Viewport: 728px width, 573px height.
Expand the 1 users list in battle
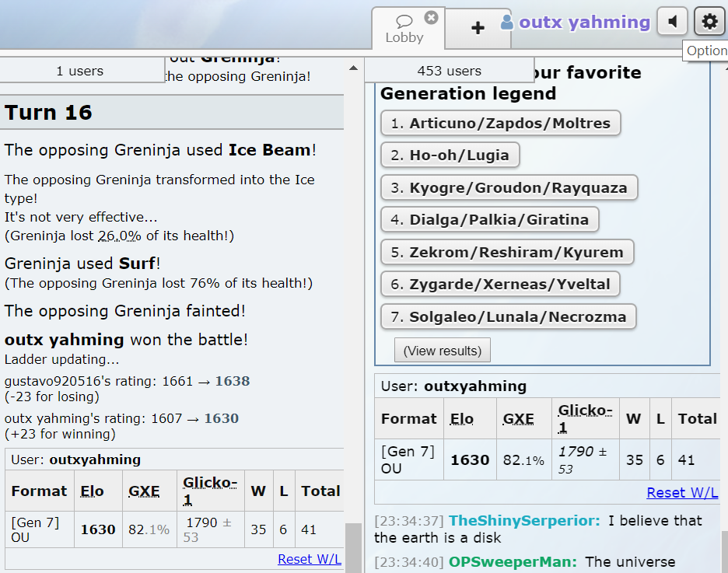80,71
